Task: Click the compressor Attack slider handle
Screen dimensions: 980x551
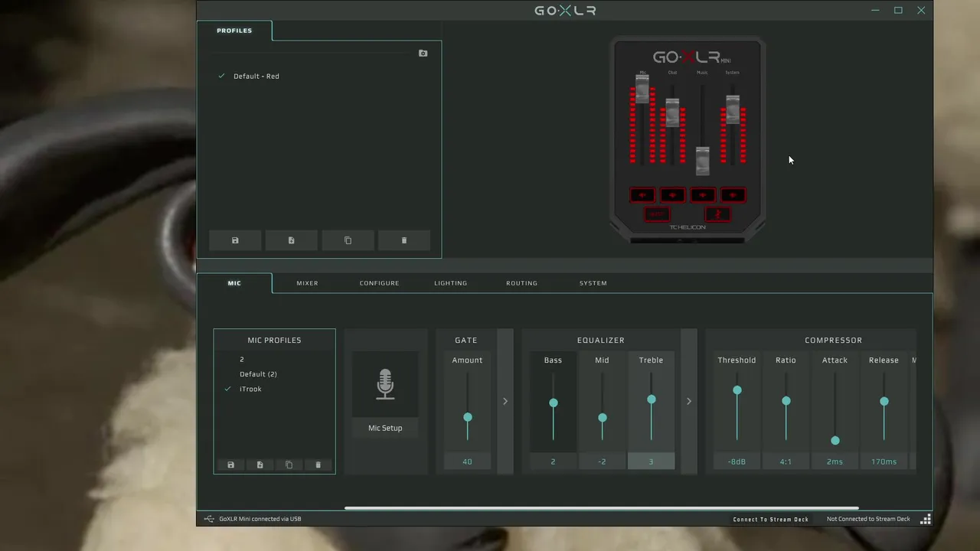Action: (835, 441)
